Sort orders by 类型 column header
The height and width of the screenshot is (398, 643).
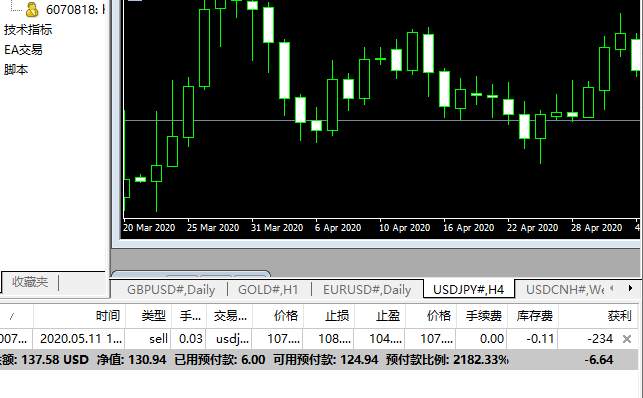click(153, 316)
